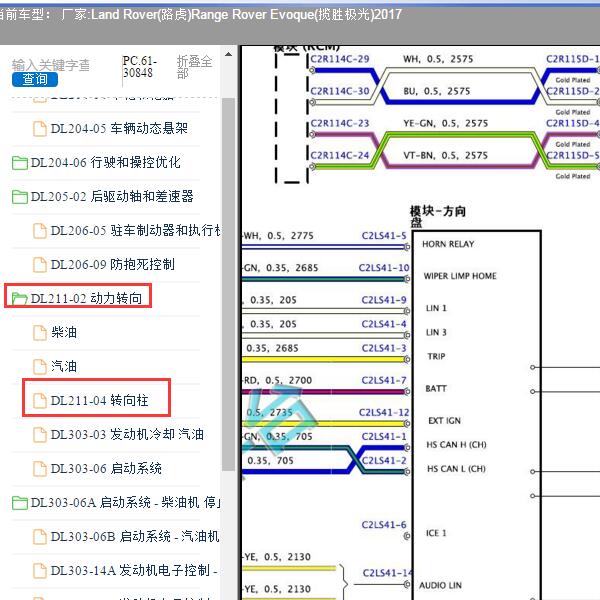The height and width of the screenshot is (600, 600).
Task: Click the DL204-05 file icon
Action: (x=40, y=129)
